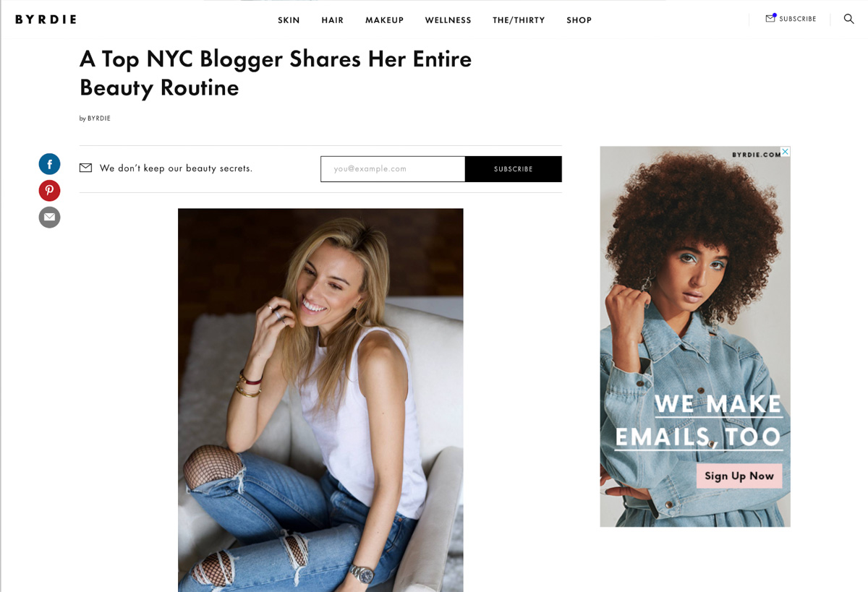Open The/Thirty section
The width and height of the screenshot is (868, 592).
click(x=519, y=20)
